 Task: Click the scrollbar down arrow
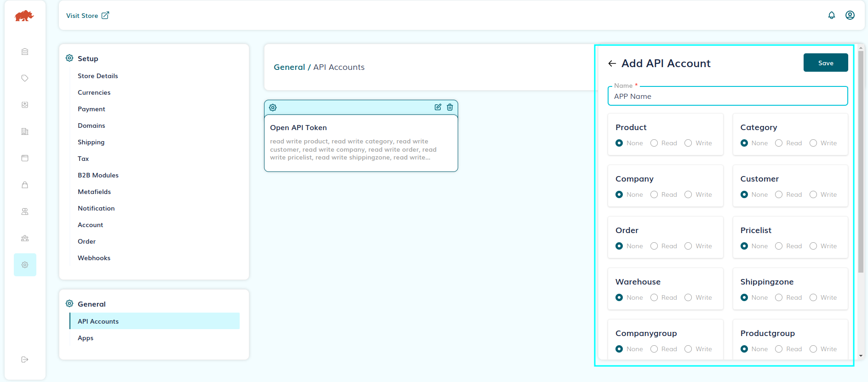tap(861, 355)
